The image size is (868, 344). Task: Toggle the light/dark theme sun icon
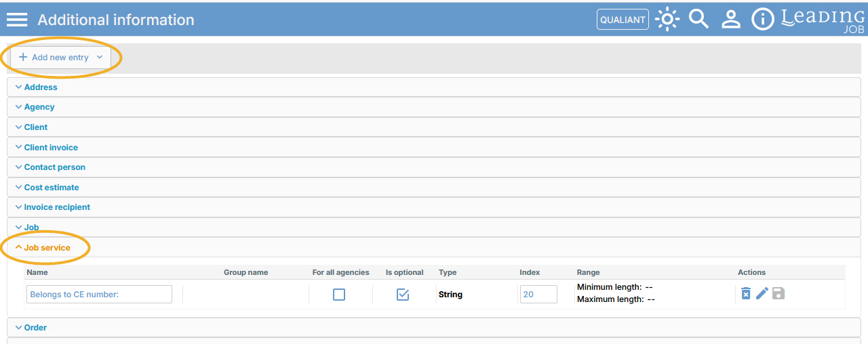point(667,20)
